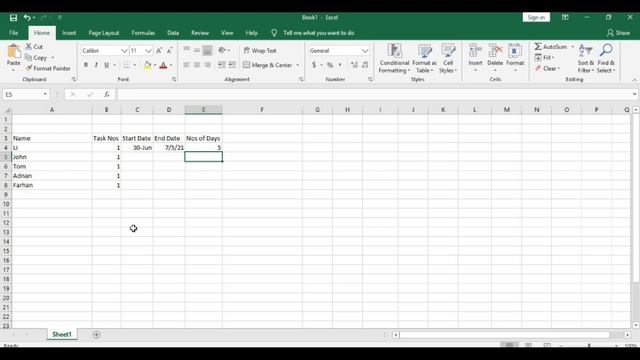Viewport: 640px width, 360px height.
Task: Open the Clear dropdown
Action: [x=547, y=68]
